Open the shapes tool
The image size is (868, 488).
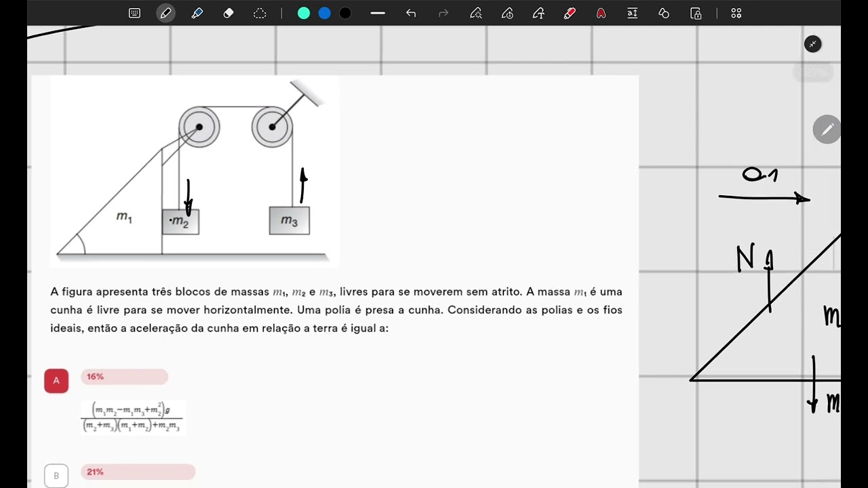tap(664, 13)
